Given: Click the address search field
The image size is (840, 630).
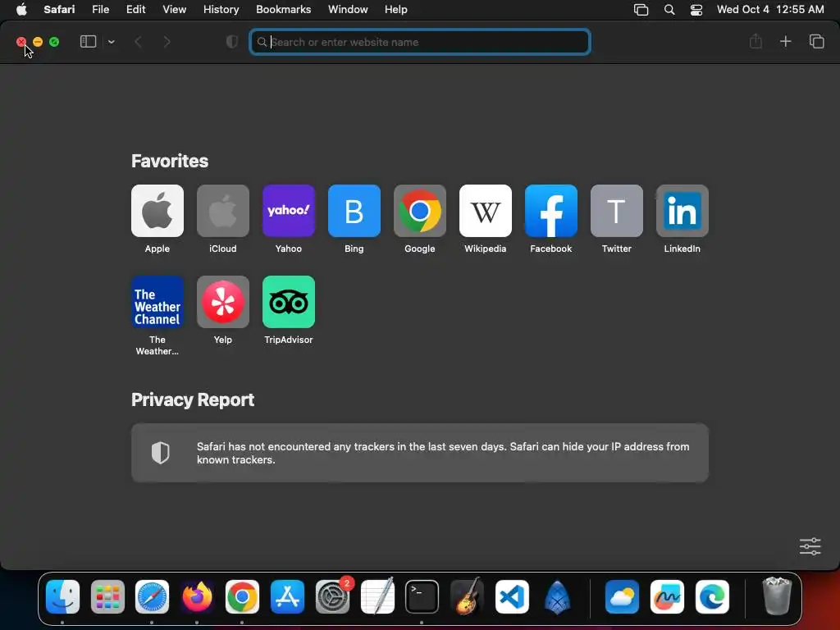Looking at the screenshot, I should pyautogui.click(x=420, y=42).
